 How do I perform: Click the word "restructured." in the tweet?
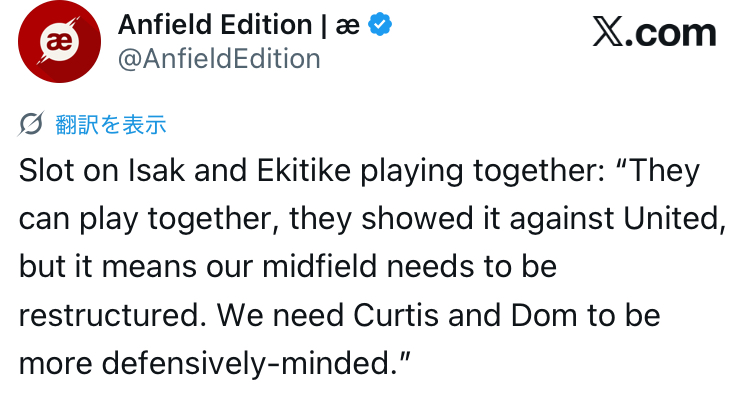pyautogui.click(x=109, y=315)
